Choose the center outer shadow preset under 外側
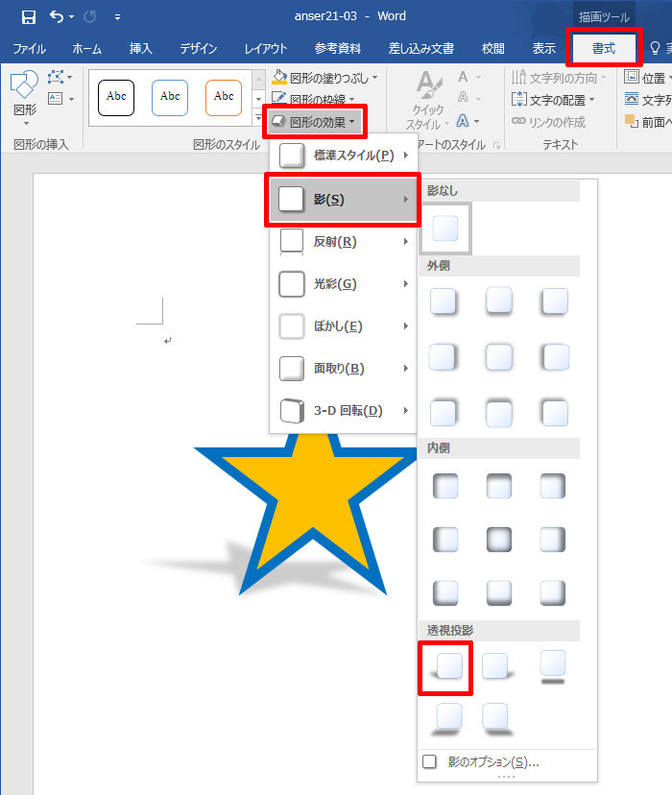The width and height of the screenshot is (672, 795). coord(499,357)
